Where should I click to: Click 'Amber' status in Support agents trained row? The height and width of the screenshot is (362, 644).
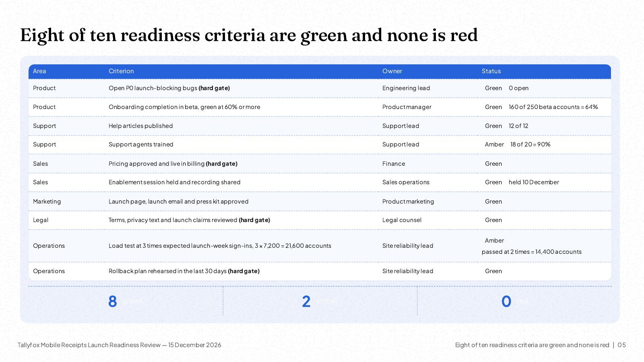point(494,144)
